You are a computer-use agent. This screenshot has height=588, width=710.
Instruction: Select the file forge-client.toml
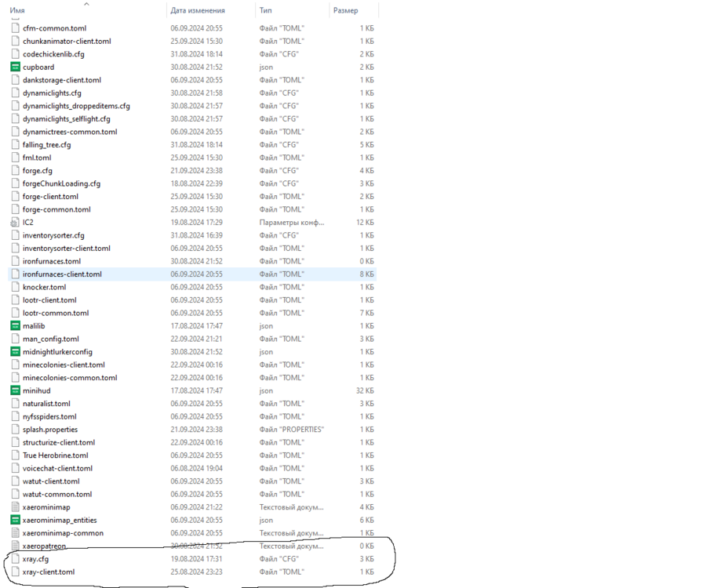tap(51, 197)
